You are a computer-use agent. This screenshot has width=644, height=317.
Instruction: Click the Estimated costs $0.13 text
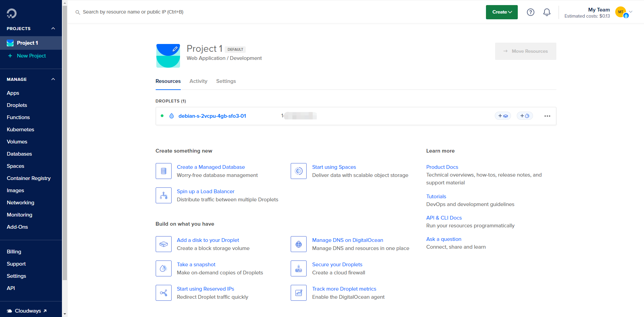pos(587,16)
